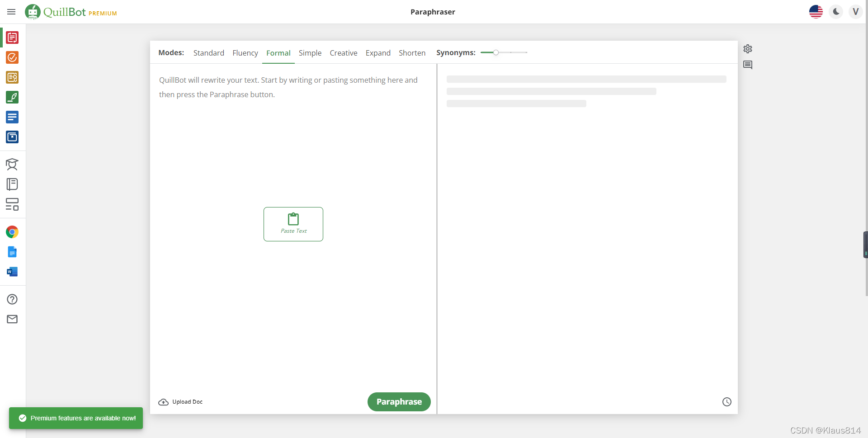Open the Grammar Checker sidebar icon
This screenshot has height=438, width=868.
[12, 57]
